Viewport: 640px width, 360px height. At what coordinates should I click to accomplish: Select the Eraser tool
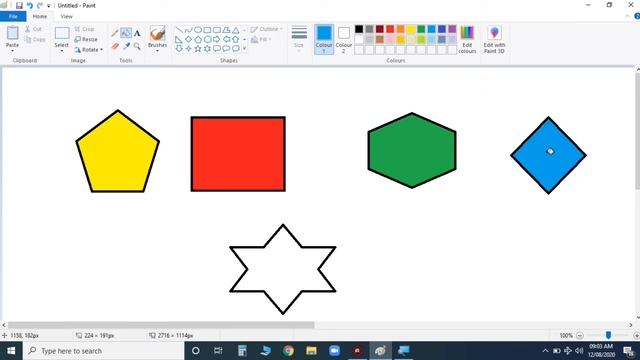point(115,47)
